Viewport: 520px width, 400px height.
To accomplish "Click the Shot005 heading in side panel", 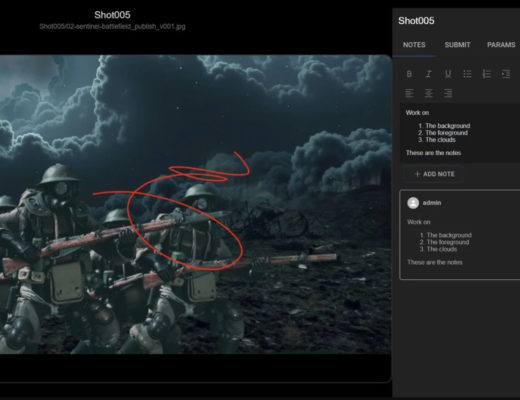I will coord(416,21).
